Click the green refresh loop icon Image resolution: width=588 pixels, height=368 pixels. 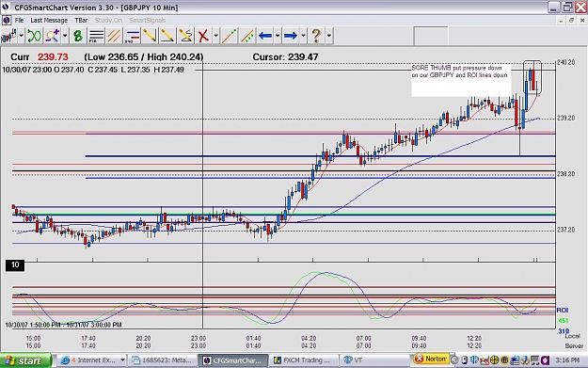tap(34, 36)
